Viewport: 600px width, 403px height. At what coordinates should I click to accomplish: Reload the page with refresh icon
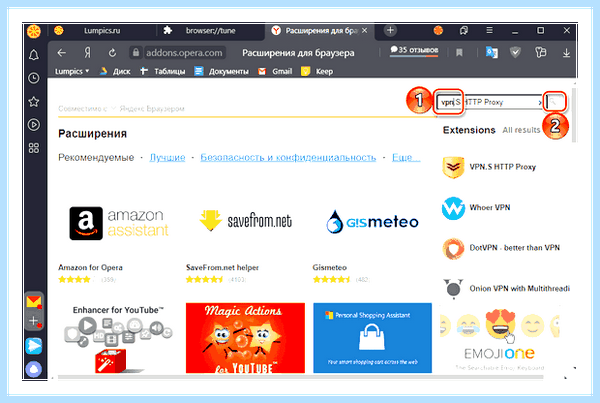coord(112,53)
